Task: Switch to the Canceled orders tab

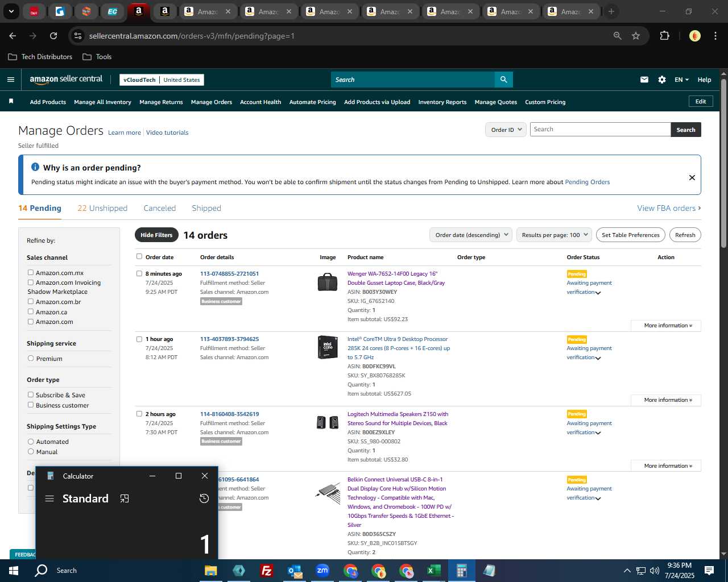Action: [160, 208]
